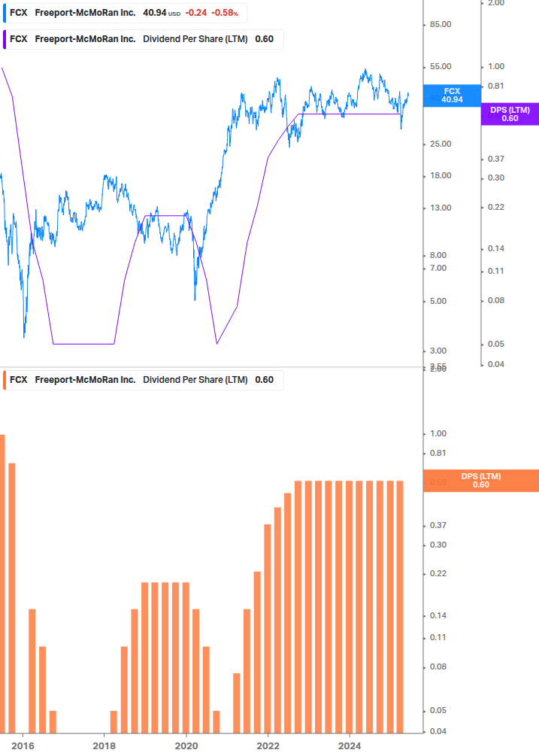The height and width of the screenshot is (756, 539).
Task: Click the 0.22 label on lower bar chart axis
Action: [x=438, y=574]
